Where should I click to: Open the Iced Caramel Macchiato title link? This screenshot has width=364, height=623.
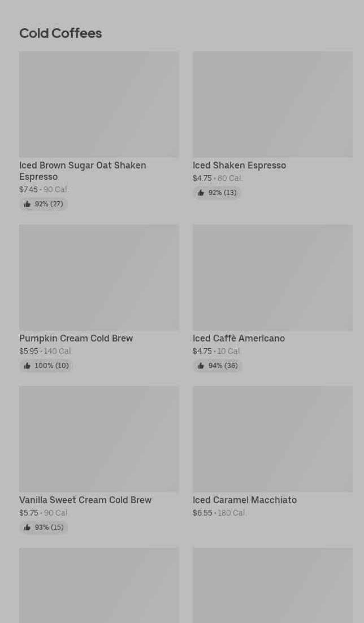tap(244, 500)
